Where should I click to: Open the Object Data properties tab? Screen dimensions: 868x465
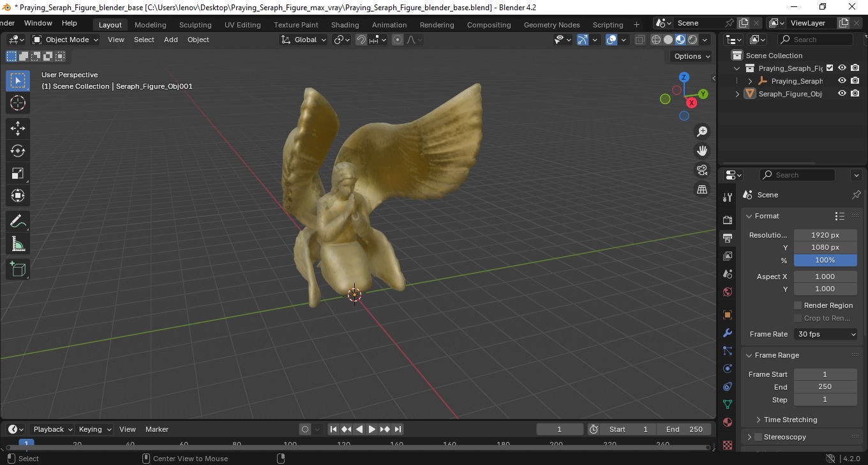click(728, 404)
